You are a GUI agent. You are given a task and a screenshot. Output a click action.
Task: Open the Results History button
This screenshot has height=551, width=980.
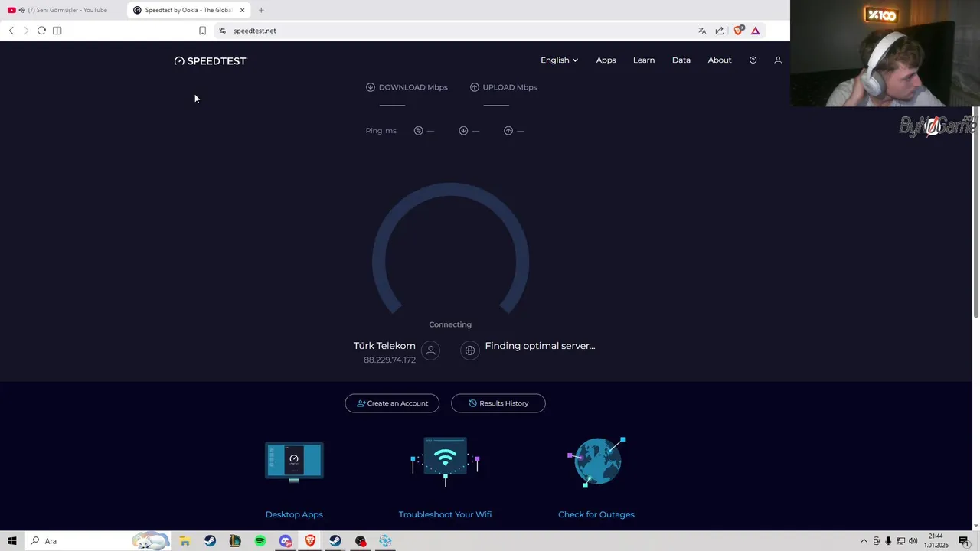click(498, 403)
